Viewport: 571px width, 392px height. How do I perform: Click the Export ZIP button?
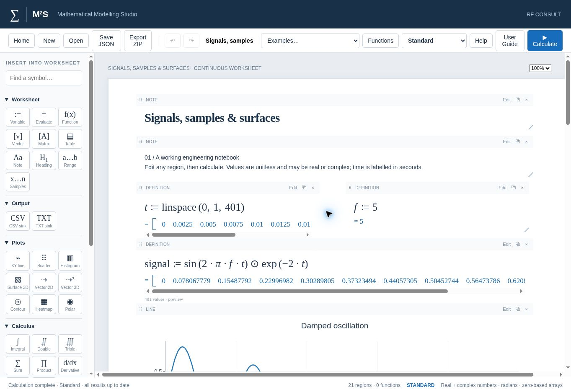pos(138,41)
